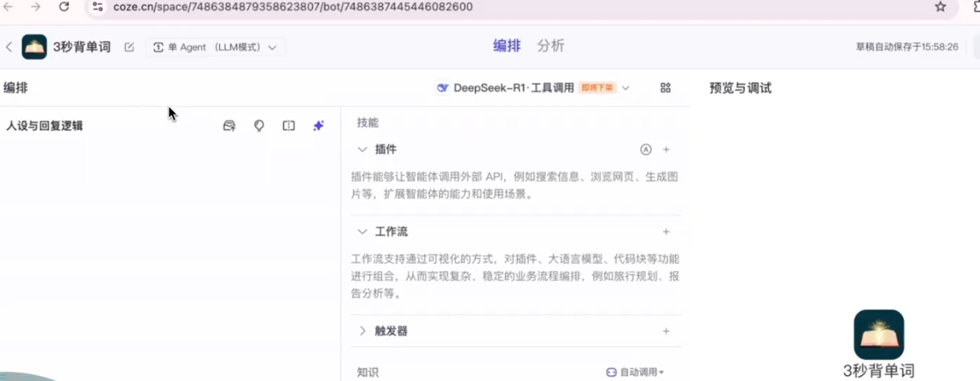Image resolution: width=980 pixels, height=381 pixels.
Task: Click the circled A auto-add plugin icon
Action: (x=645, y=149)
